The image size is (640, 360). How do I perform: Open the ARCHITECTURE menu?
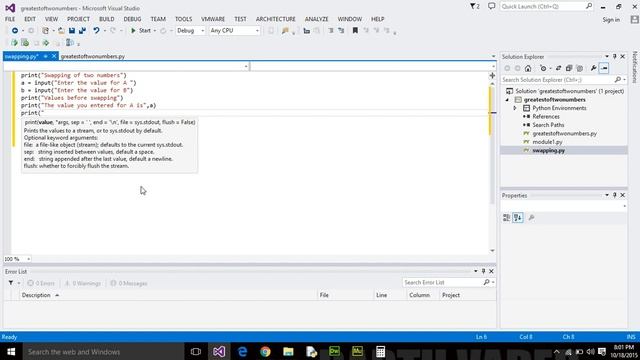(x=276, y=19)
